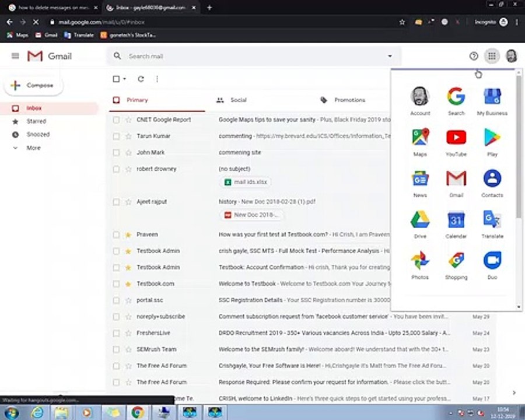Open the More options three-dot menu
525x420 pixels.
(157, 79)
